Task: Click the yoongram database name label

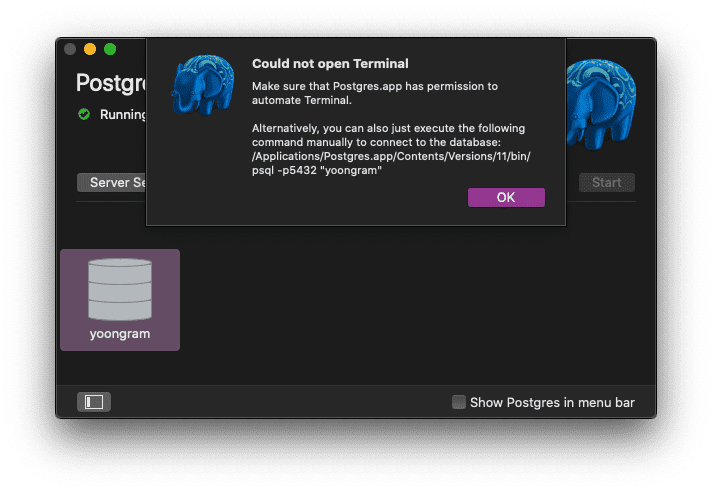Action: click(120, 334)
